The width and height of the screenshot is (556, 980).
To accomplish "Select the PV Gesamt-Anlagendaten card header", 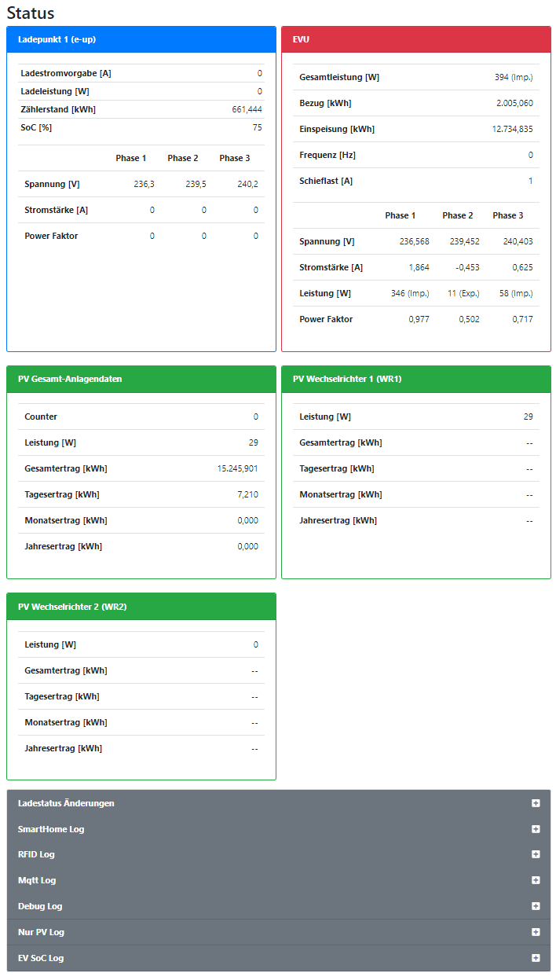I will point(141,379).
